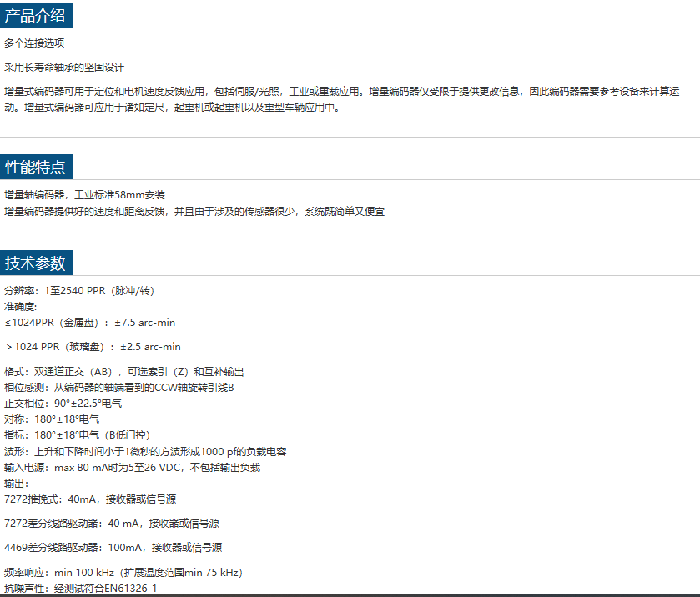Click the 工业标准58mm安装 feature line
The width and height of the screenshot is (700, 597).
pyautogui.click(x=84, y=195)
